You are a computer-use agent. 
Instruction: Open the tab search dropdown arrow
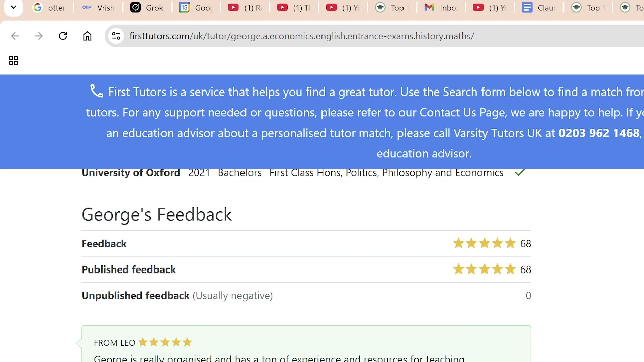(x=14, y=8)
